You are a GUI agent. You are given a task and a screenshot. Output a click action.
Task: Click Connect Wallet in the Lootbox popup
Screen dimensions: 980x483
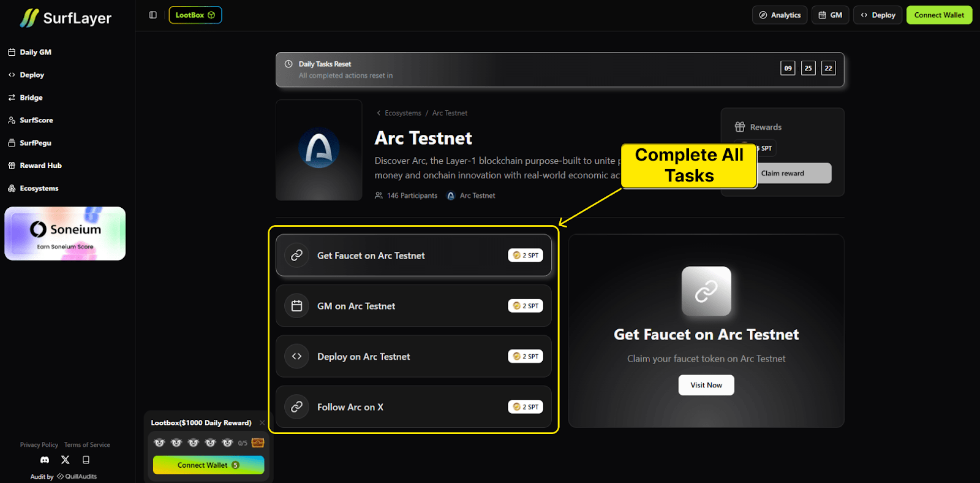click(x=208, y=465)
